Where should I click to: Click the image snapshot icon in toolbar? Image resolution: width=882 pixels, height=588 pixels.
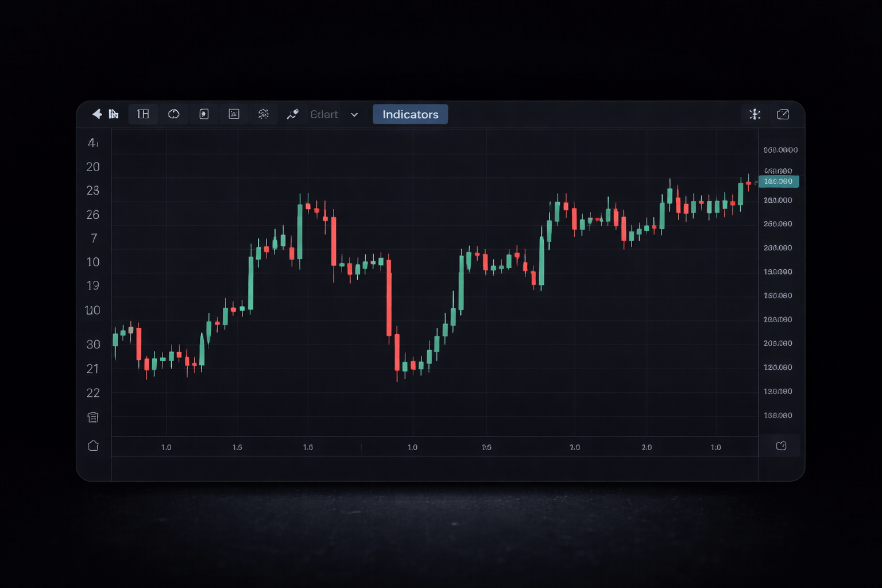pyautogui.click(x=234, y=114)
